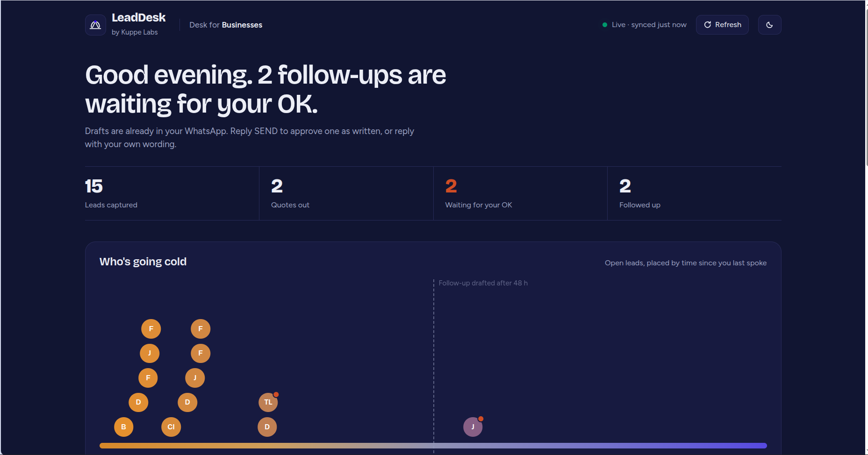
Task: Select the D bubble just above B
Action: point(138,402)
